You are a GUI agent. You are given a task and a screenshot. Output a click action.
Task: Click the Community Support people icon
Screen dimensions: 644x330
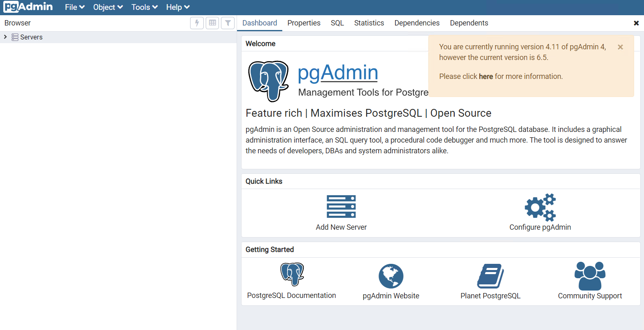tap(590, 276)
